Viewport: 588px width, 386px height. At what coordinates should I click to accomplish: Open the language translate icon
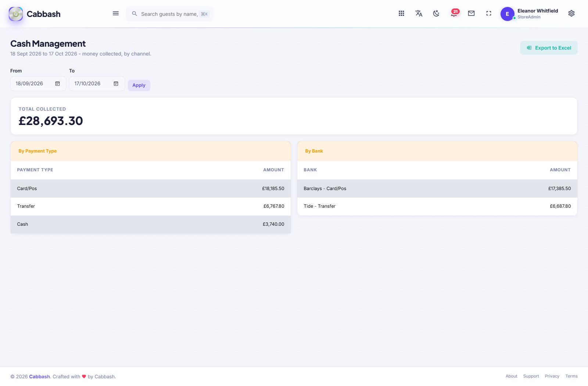pos(419,13)
